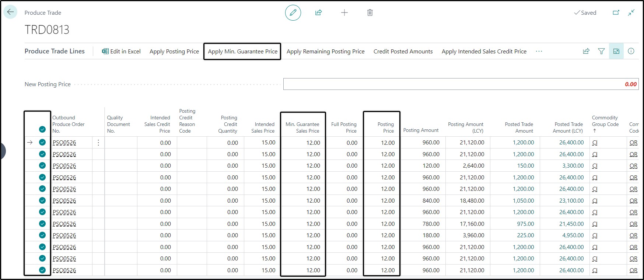Open Posted Trade Amount link 975.00
Viewport: 644px width, 280px height.
pos(526,224)
